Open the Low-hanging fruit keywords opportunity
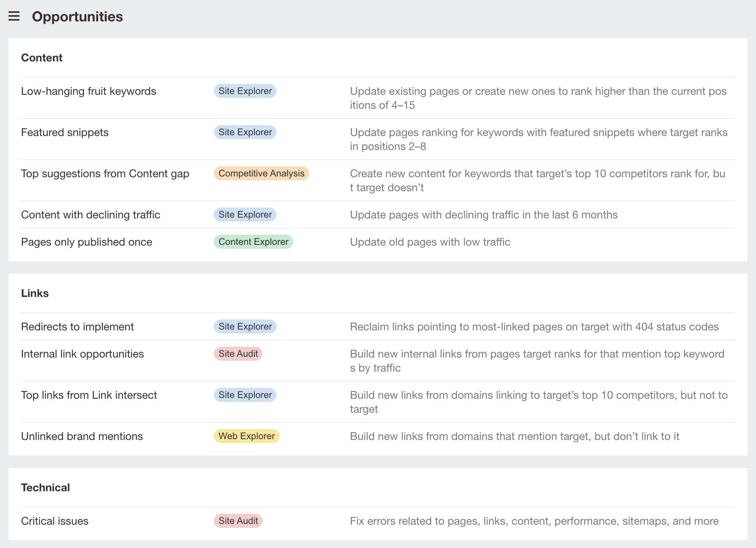The image size is (756, 548). [89, 91]
